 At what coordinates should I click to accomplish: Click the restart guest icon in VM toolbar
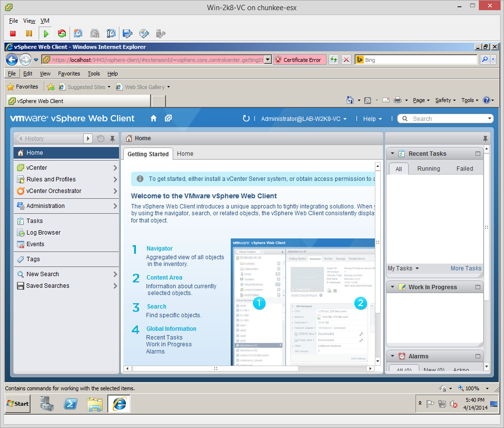61,33
